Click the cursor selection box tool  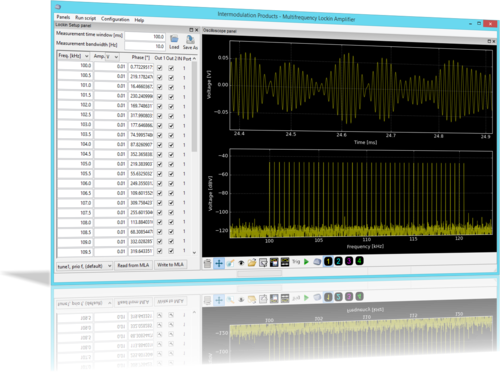point(263,263)
